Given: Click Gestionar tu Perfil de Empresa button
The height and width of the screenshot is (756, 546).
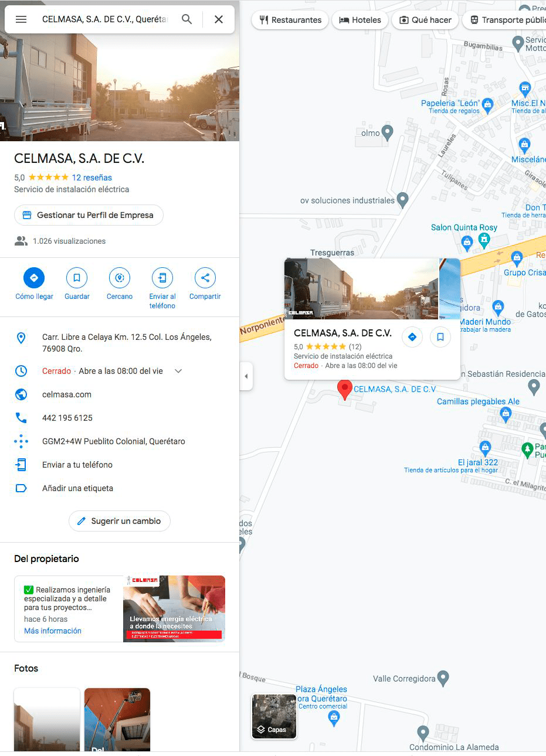Looking at the screenshot, I should tap(89, 215).
